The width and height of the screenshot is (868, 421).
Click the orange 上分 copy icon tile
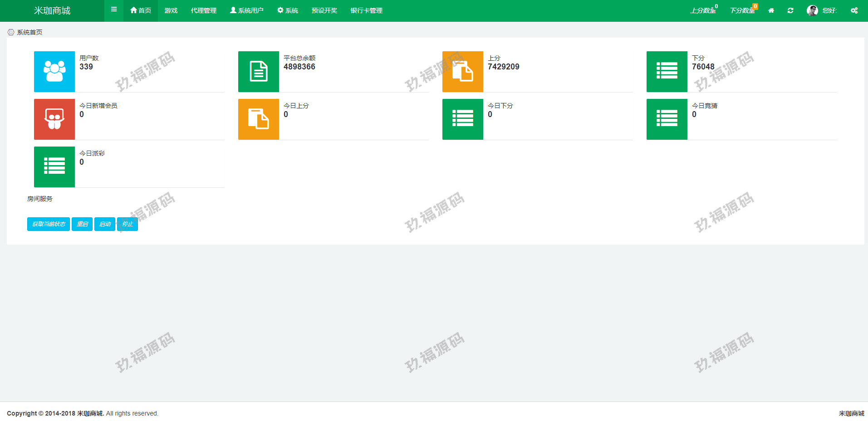(463, 72)
